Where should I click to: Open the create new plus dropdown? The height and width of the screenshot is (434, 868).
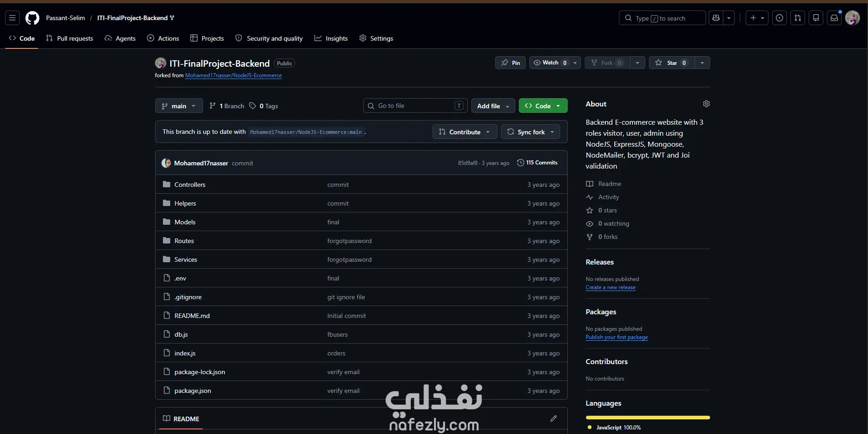point(757,18)
